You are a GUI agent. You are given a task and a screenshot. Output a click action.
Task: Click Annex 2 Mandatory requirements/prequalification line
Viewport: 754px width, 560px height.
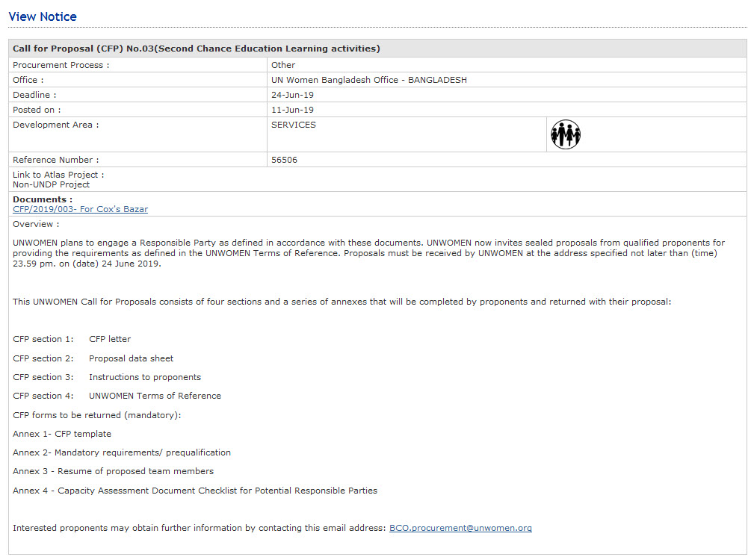[122, 452]
